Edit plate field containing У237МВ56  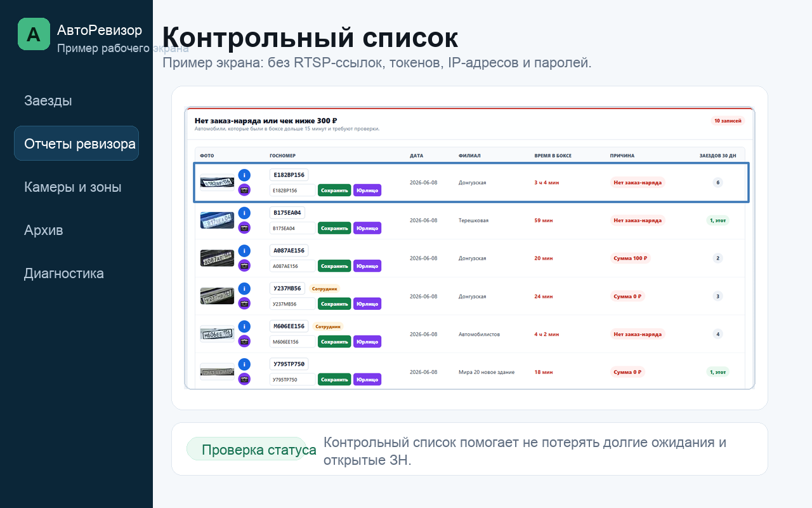tap(292, 304)
